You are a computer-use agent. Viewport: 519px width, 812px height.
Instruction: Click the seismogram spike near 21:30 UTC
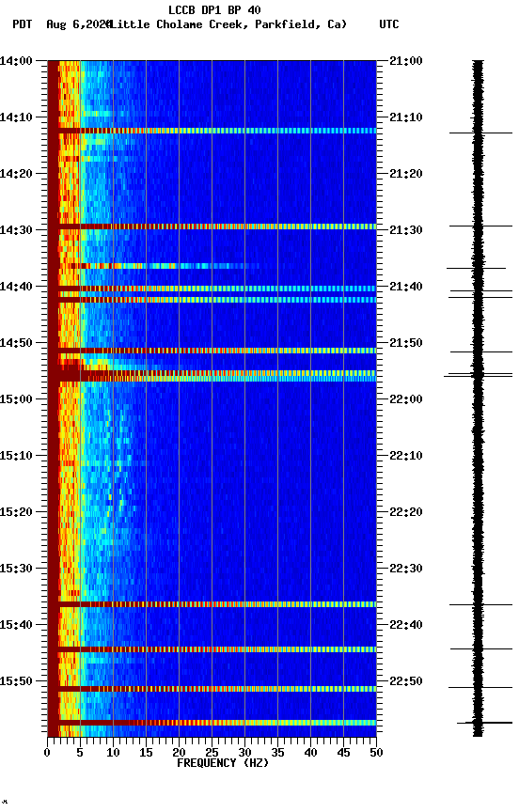pos(480,226)
